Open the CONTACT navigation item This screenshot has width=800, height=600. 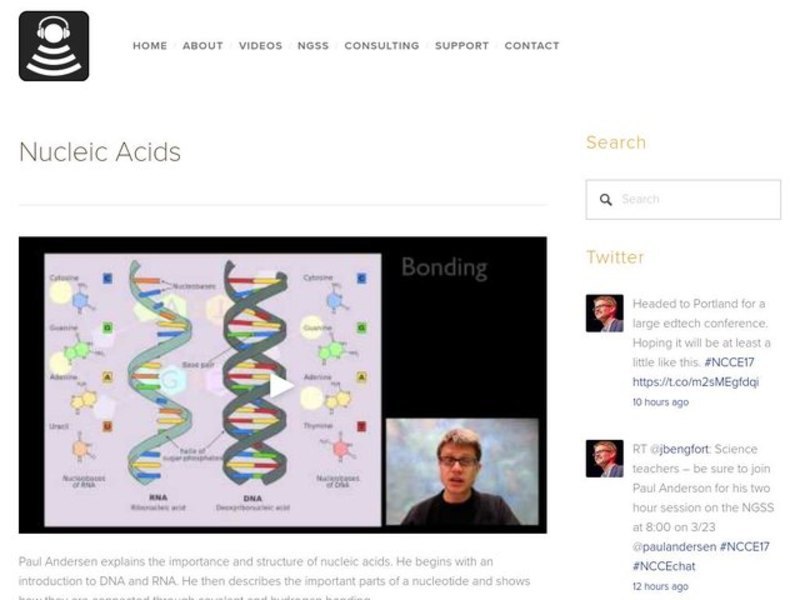pyautogui.click(x=532, y=45)
